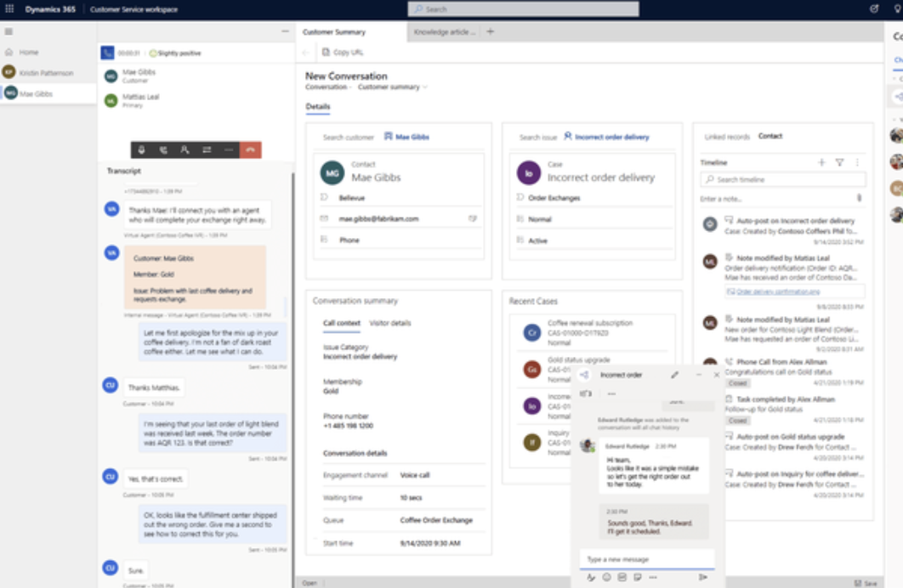
Task: Open the Mae Gibbs customer link
Action: (407, 137)
